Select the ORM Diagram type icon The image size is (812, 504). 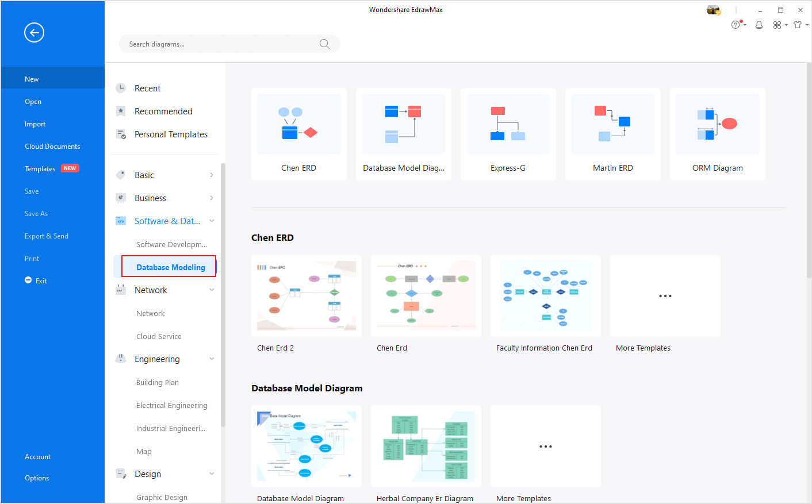tap(718, 124)
